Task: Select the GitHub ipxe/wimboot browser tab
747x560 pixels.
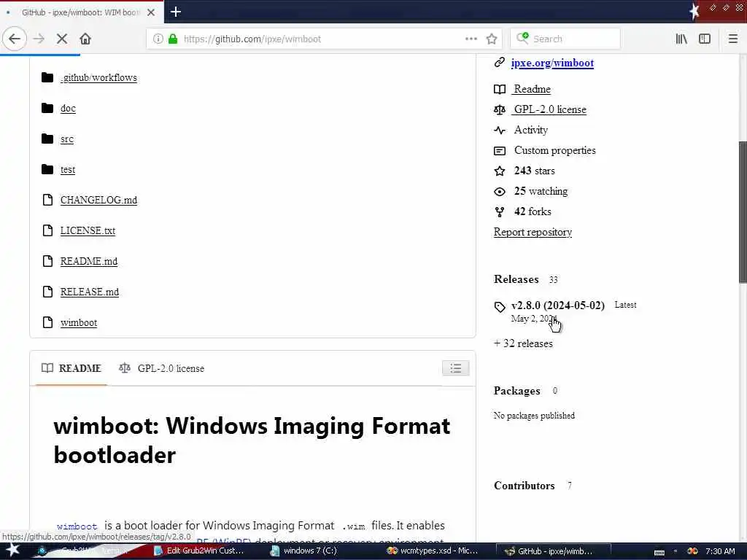Action: (x=81, y=12)
